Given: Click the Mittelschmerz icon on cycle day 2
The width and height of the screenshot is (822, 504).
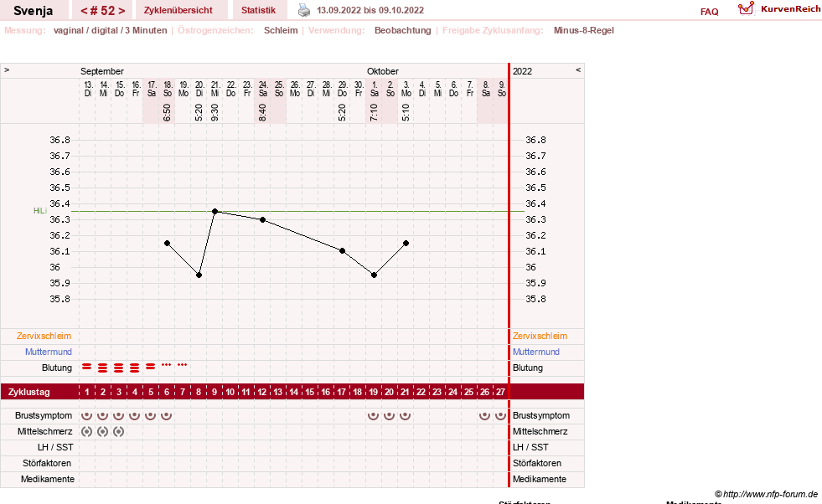Looking at the screenshot, I should 103,432.
